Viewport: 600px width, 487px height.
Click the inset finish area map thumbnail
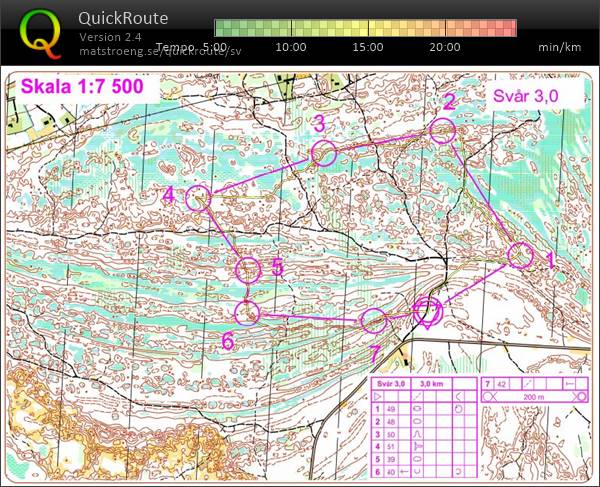point(535,442)
